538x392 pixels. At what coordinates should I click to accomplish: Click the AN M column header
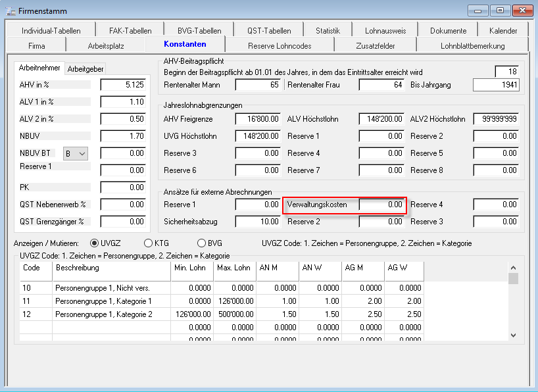(x=278, y=271)
